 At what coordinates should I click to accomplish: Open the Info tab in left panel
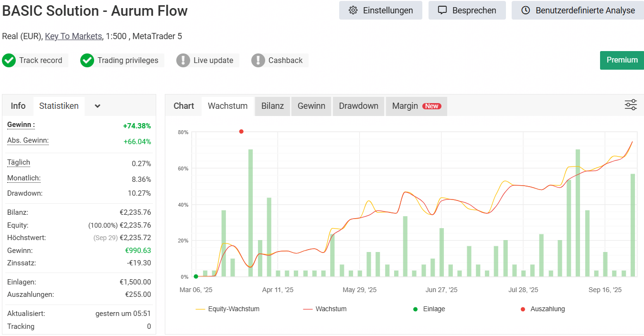[x=18, y=106]
